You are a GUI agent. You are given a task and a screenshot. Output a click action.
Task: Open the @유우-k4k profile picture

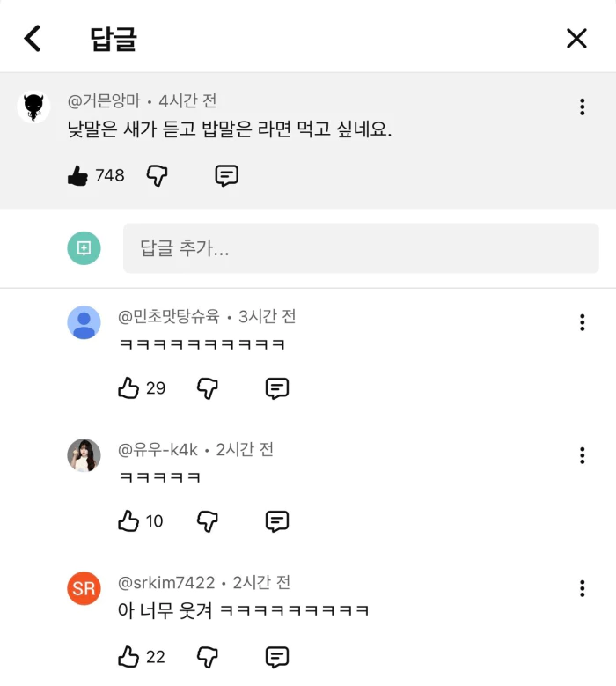click(x=84, y=455)
